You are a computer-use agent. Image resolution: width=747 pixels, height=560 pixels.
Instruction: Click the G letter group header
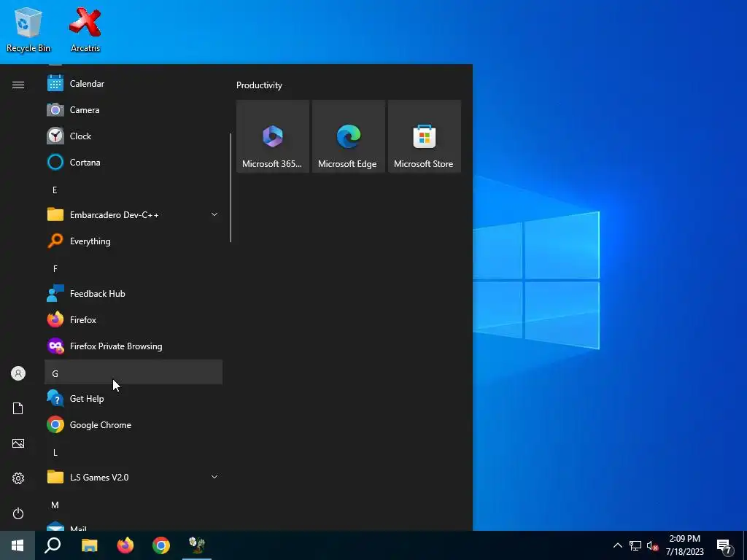pyautogui.click(x=133, y=373)
